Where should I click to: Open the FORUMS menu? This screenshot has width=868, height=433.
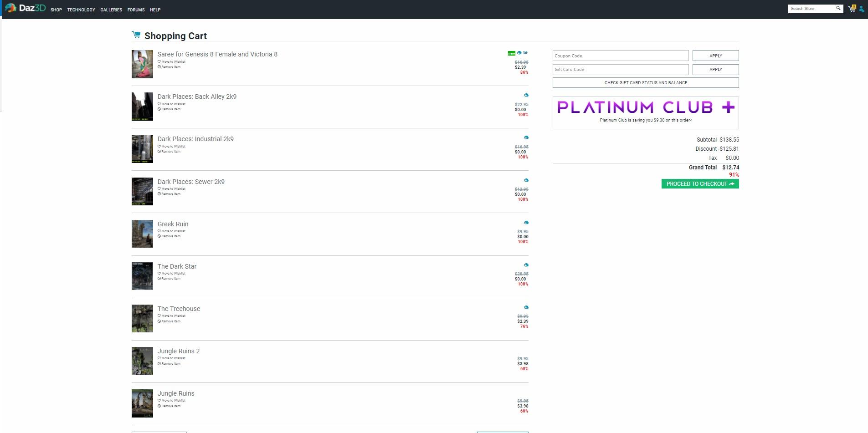coord(136,10)
